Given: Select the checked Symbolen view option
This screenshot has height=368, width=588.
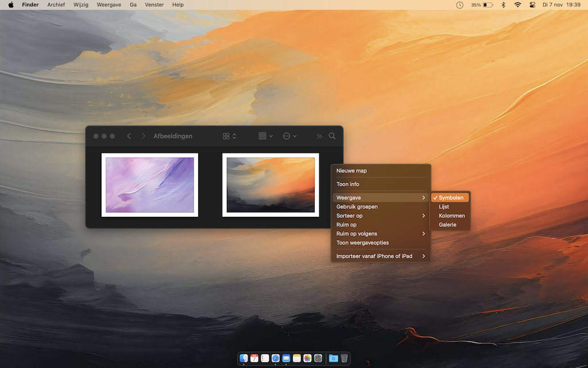Looking at the screenshot, I should click(x=451, y=198).
